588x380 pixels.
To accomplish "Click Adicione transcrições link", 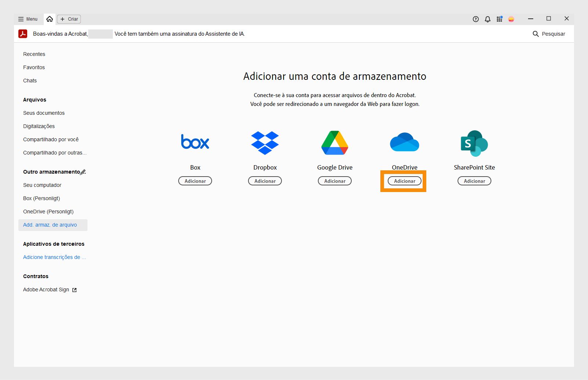I will point(54,257).
